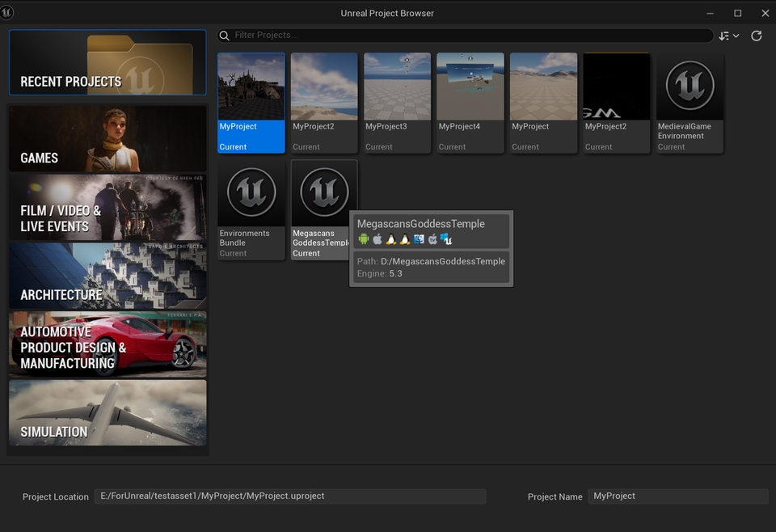Screen dimensions: 776x532
Task: Select MyProject2 with the cloudy coastal sky thumbnail
Action: tap(324, 103)
